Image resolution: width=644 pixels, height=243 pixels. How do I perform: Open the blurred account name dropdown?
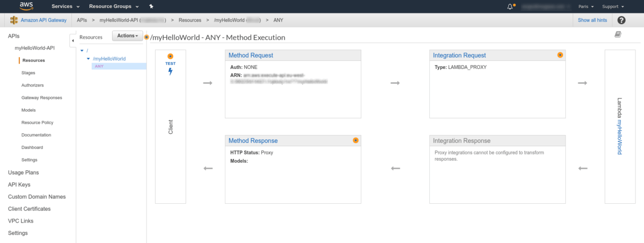[545, 6]
